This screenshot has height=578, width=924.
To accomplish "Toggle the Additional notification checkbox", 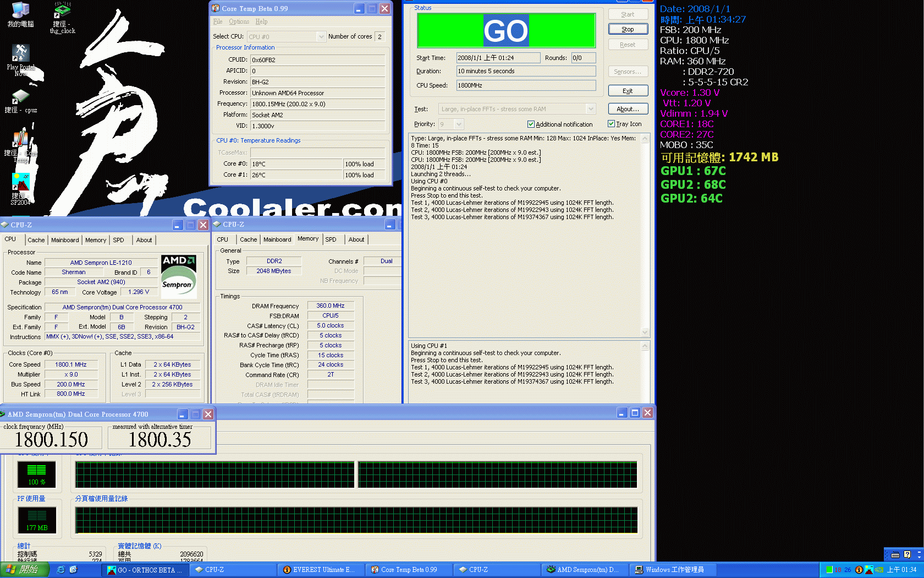I will click(531, 124).
